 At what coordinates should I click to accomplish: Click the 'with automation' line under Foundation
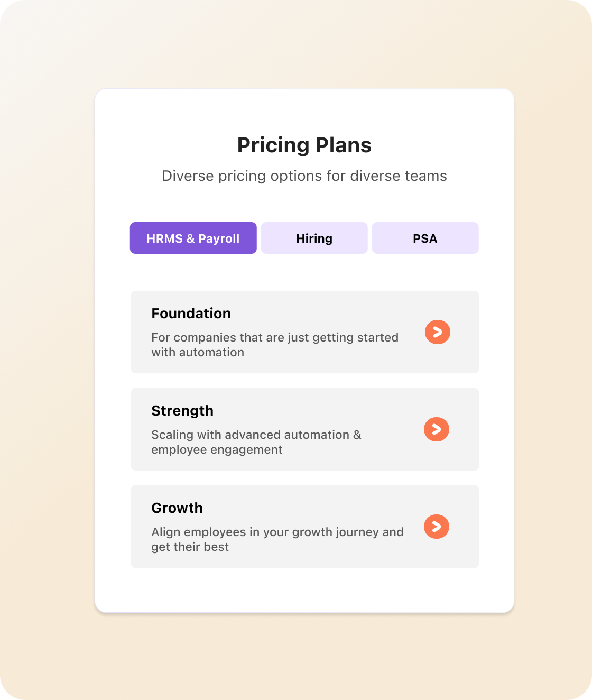tap(198, 352)
